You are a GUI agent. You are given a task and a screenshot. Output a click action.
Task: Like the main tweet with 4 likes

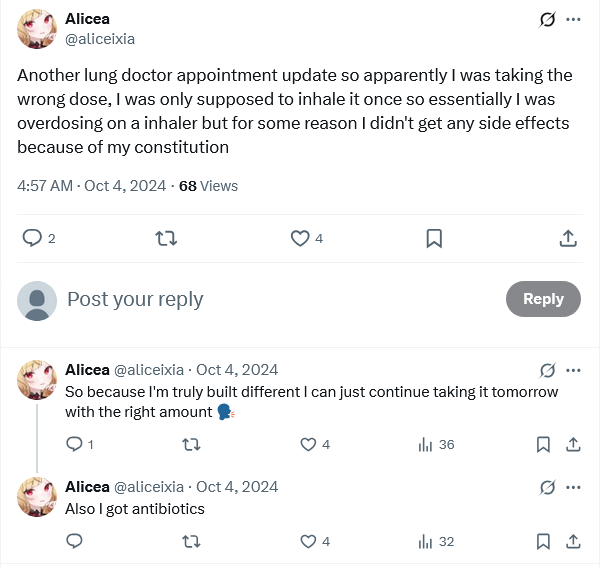tap(300, 238)
